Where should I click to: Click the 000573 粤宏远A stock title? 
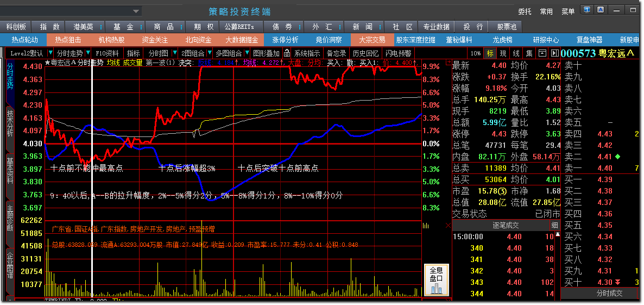598,53
